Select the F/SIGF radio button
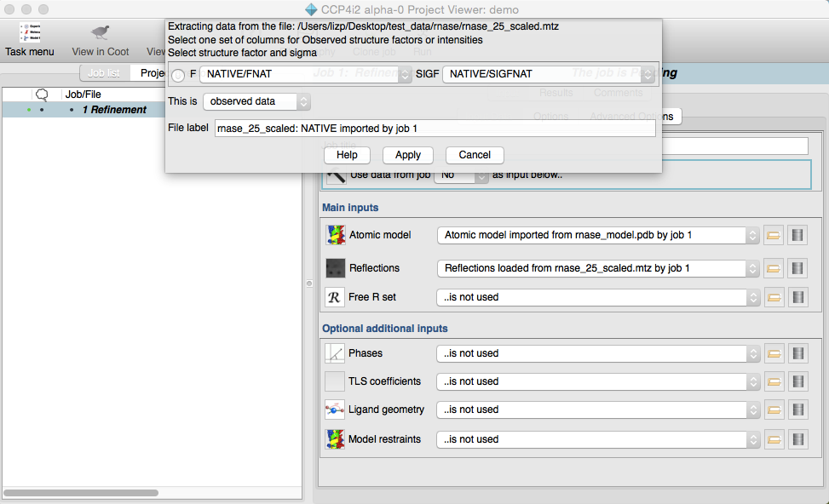This screenshot has width=829, height=504. [178, 75]
